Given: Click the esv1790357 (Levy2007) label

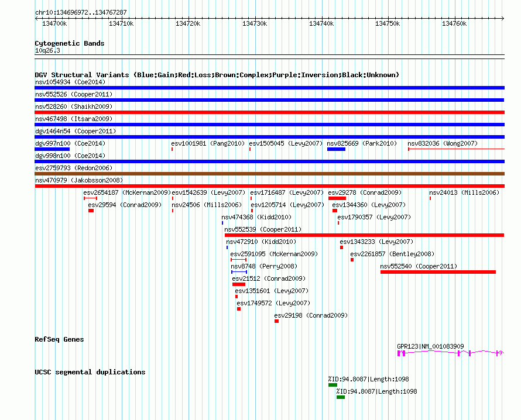Looking at the screenshot, I should (x=374, y=217).
